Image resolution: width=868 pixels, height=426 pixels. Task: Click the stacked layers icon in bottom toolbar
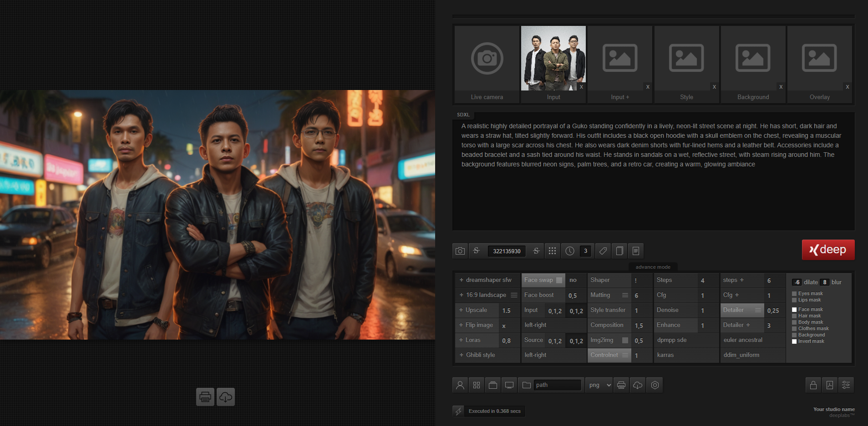coord(493,385)
